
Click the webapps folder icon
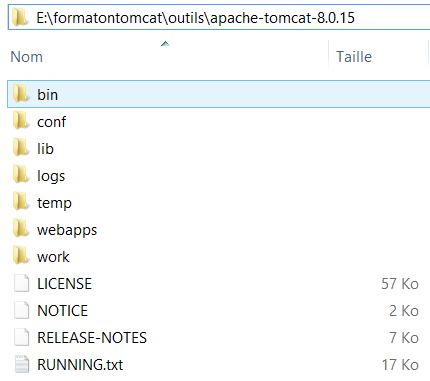coord(21,228)
